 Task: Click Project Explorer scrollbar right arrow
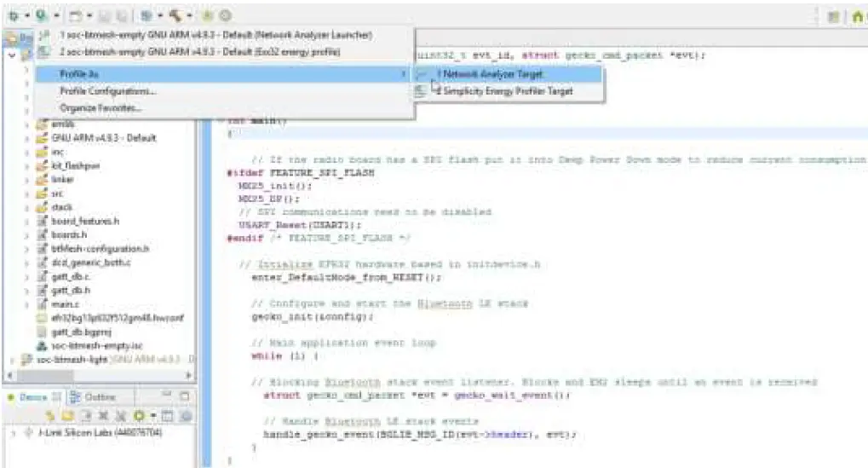[x=189, y=375]
